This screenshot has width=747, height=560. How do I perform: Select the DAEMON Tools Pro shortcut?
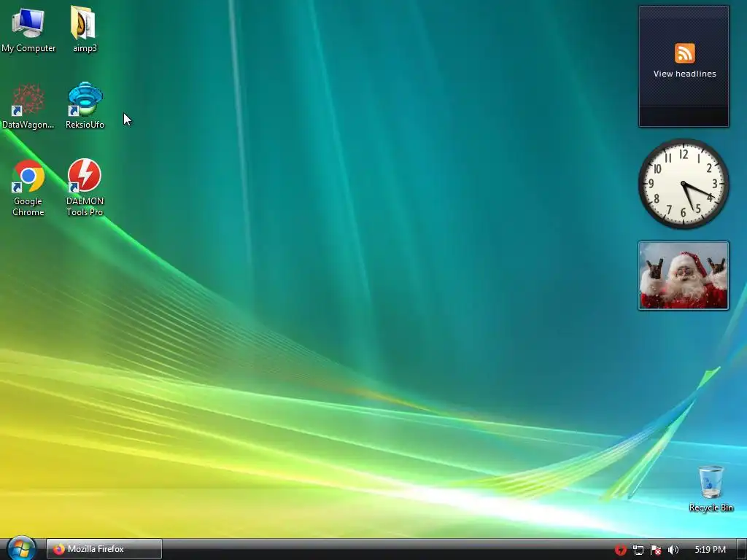pos(85,188)
